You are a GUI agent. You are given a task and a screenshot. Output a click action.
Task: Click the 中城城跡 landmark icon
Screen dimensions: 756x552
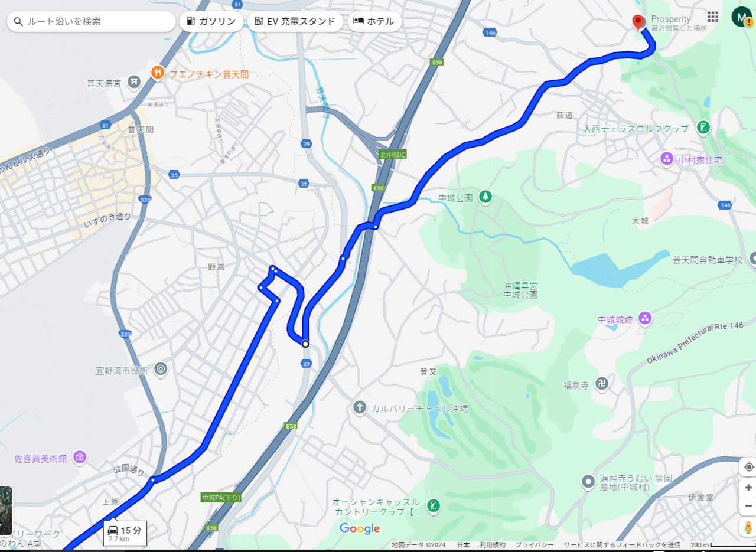[644, 318]
